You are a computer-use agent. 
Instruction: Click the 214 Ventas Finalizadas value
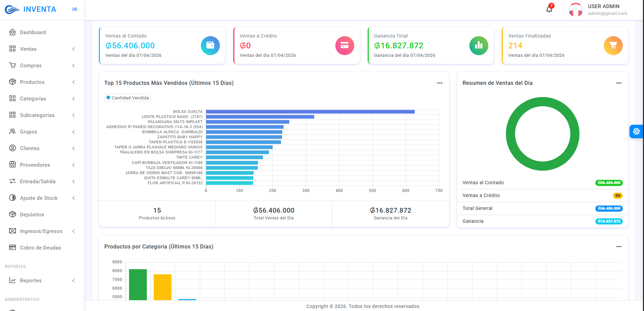tap(515, 46)
